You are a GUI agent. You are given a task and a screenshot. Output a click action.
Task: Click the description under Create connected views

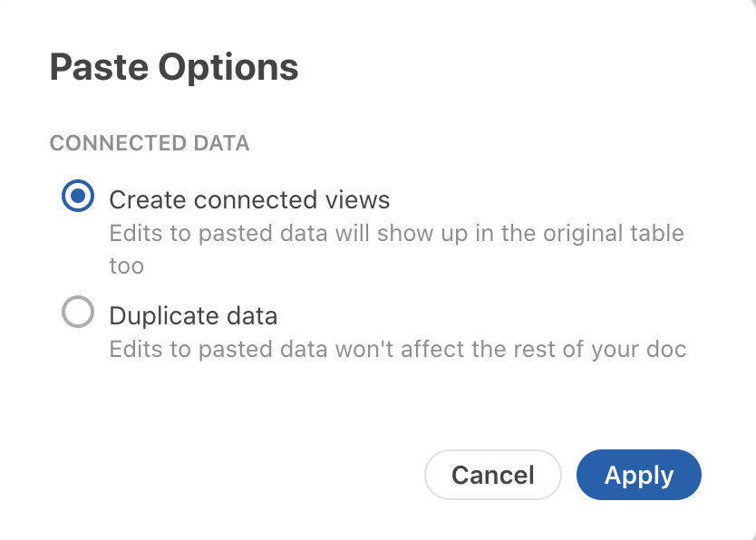[396, 234]
